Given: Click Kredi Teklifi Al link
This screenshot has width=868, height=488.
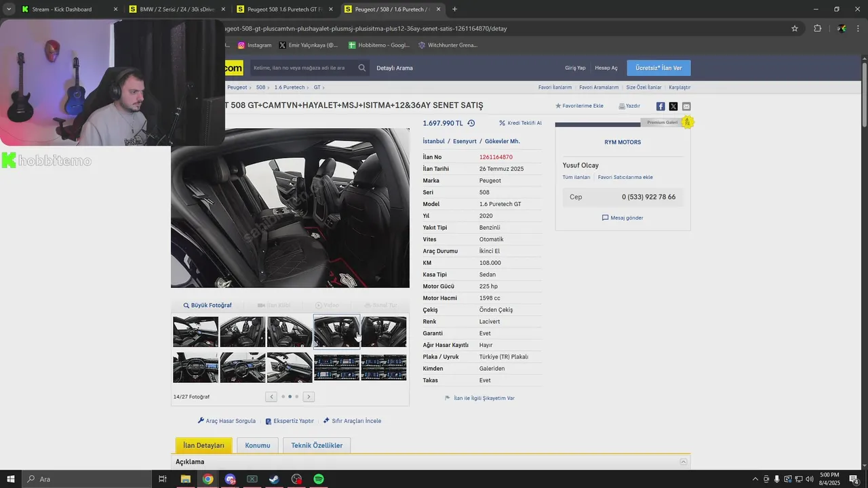Looking at the screenshot, I should pos(520,123).
